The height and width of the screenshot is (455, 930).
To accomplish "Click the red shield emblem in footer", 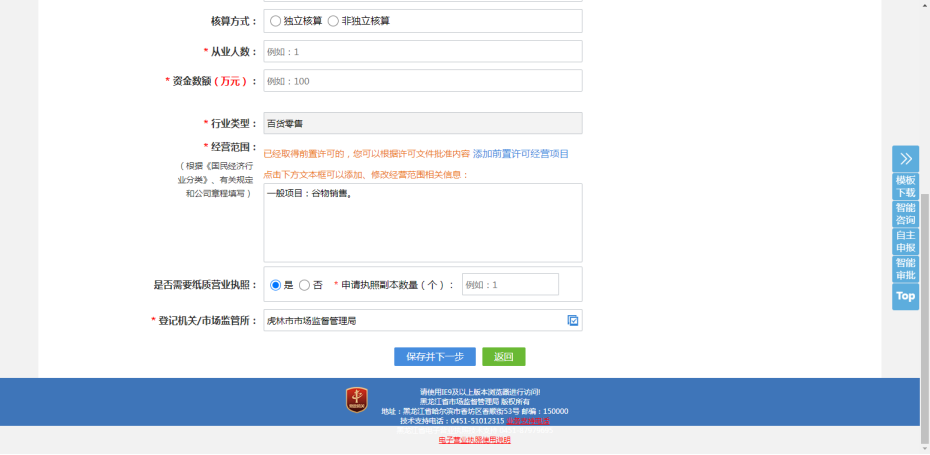I will (356, 400).
